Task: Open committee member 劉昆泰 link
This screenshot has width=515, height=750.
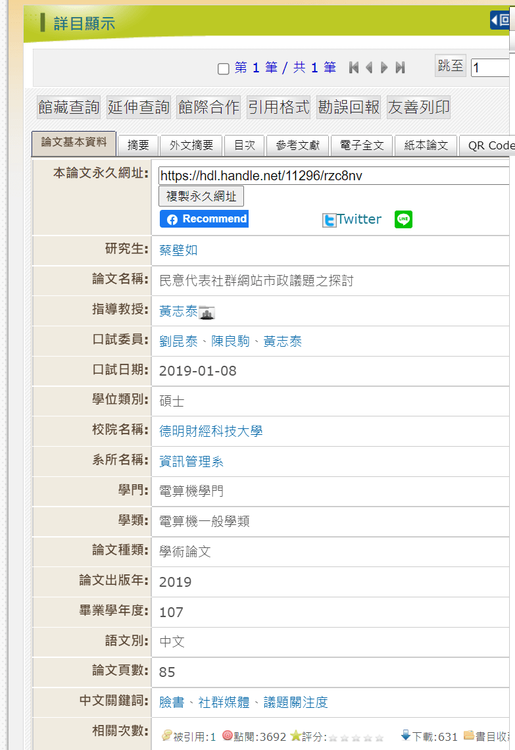Action: 178,341
